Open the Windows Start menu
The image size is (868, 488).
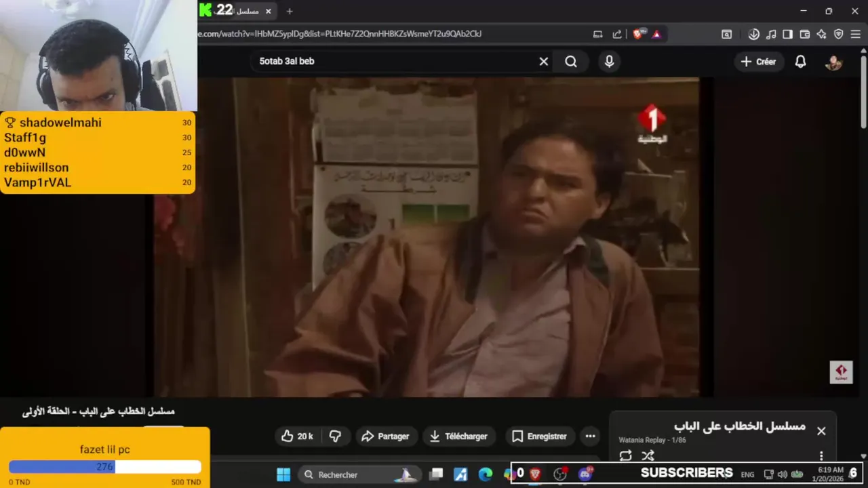283,474
